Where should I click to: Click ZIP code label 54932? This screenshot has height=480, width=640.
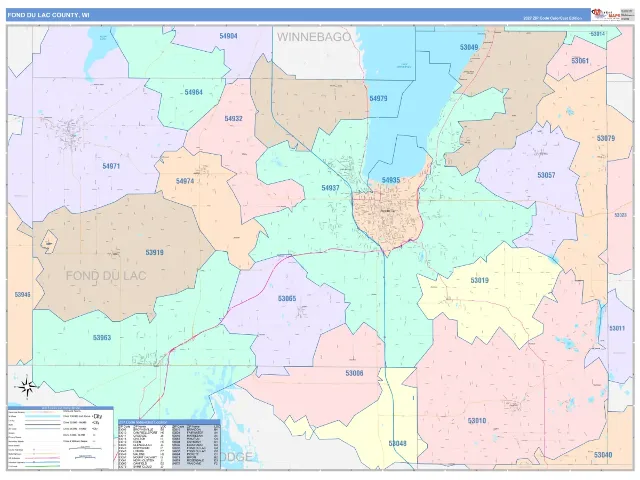click(233, 119)
